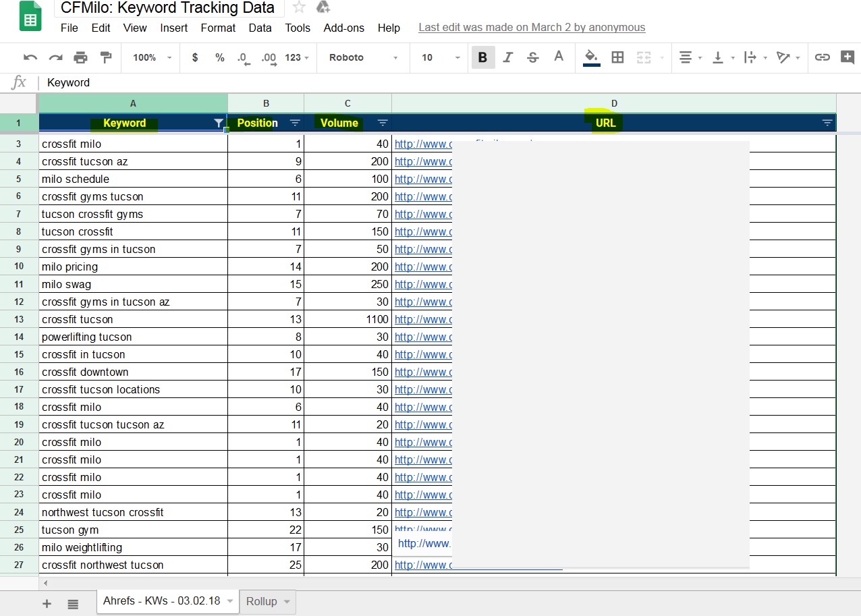Toggle italic formatting
The height and width of the screenshot is (616, 861).
coord(508,57)
